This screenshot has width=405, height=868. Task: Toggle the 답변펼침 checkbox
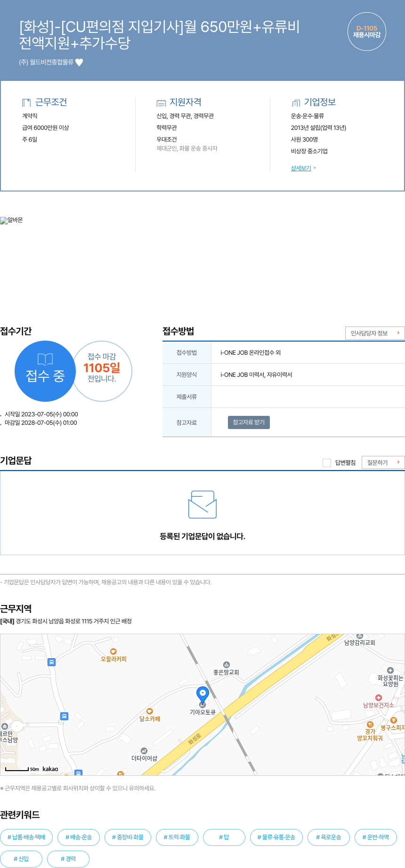tap(327, 463)
